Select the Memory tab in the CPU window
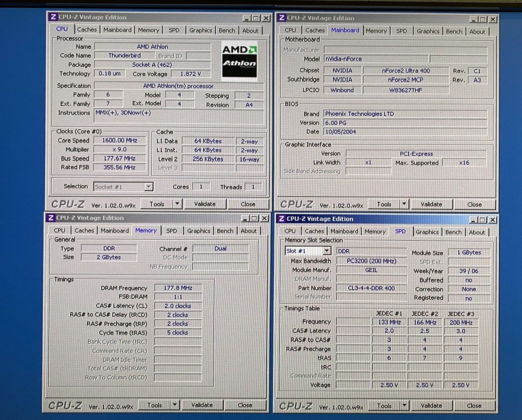The height and width of the screenshot is (420, 522). click(x=148, y=30)
